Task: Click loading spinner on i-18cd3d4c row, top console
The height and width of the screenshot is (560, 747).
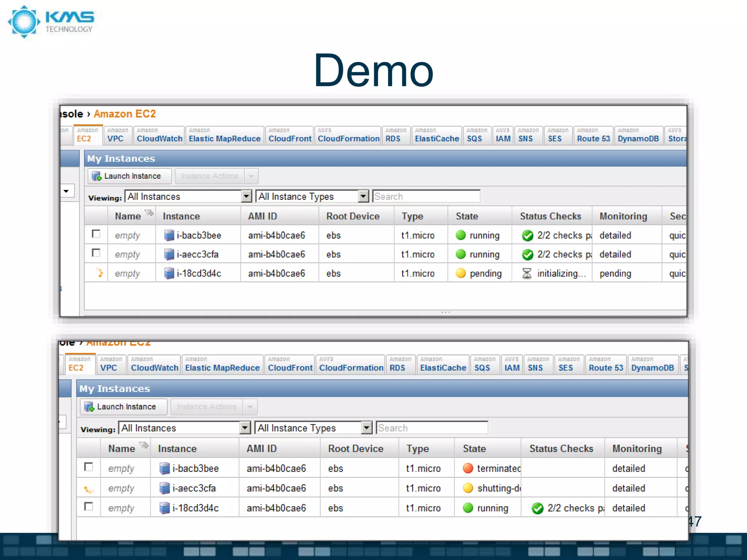Action: pos(100,272)
